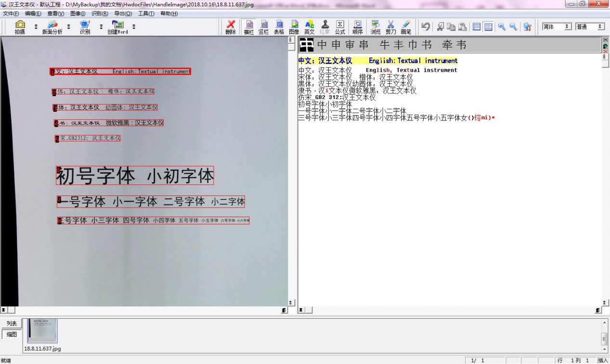
Task: Click the zoom in magnifier icon
Action: coord(502,26)
